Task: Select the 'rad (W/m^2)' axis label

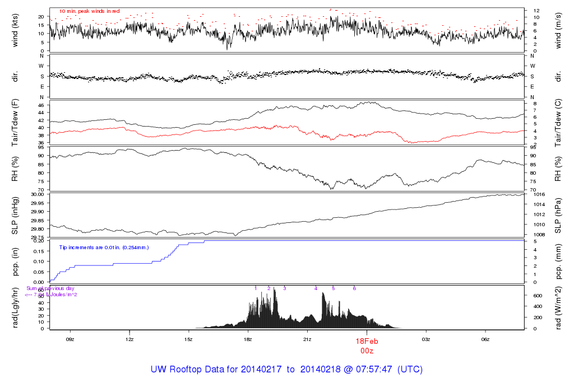Action: click(x=558, y=307)
